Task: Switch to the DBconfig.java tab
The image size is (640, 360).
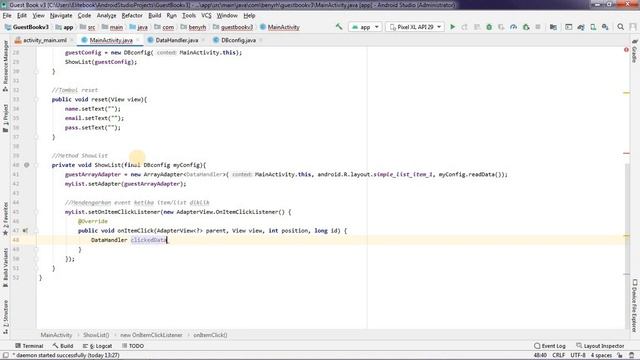Action: pyautogui.click(x=238, y=40)
